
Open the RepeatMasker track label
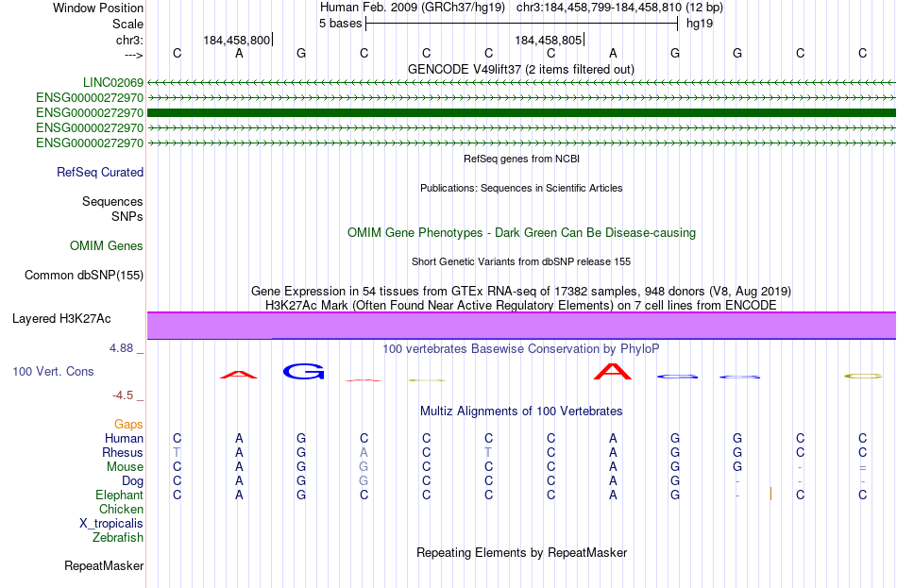point(104,565)
